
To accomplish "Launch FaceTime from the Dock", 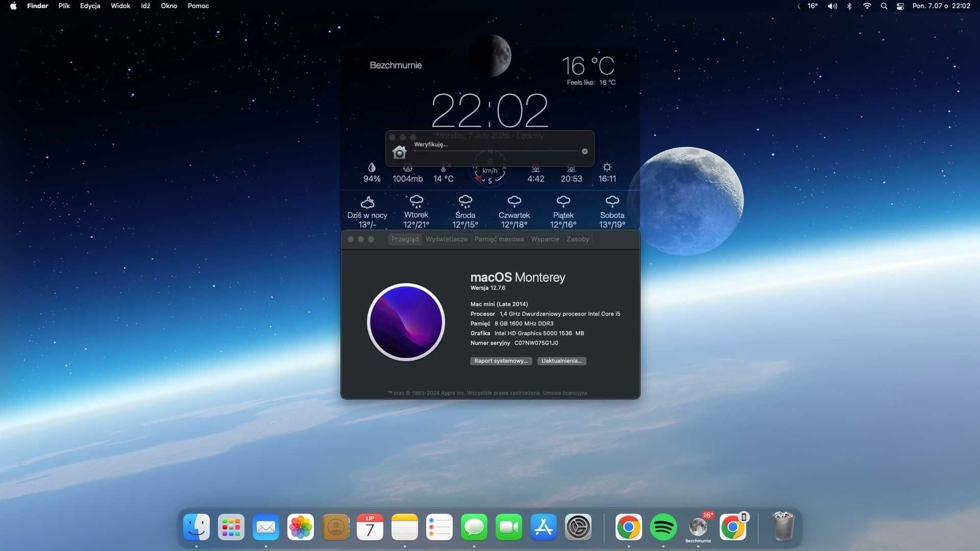I will pyautogui.click(x=509, y=527).
